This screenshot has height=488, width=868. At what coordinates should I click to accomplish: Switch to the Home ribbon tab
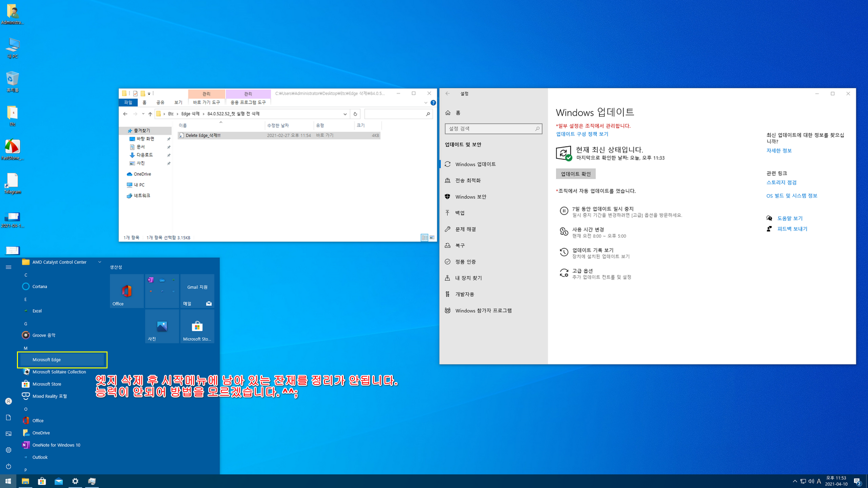(144, 103)
